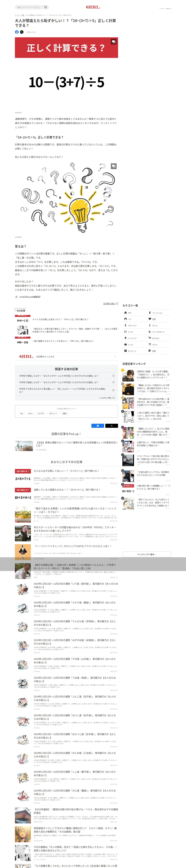186x868 pixels.
Task: Click the search magnifier icon in header
Action: pos(46,7)
